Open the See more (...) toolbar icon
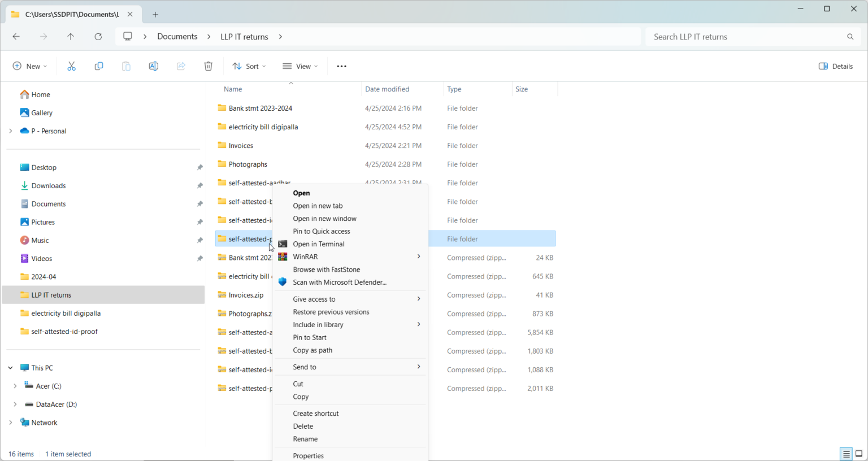This screenshot has width=868, height=461. [x=341, y=66]
